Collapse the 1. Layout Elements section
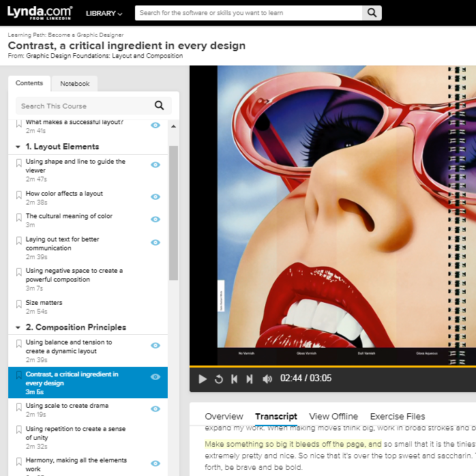 [18, 147]
